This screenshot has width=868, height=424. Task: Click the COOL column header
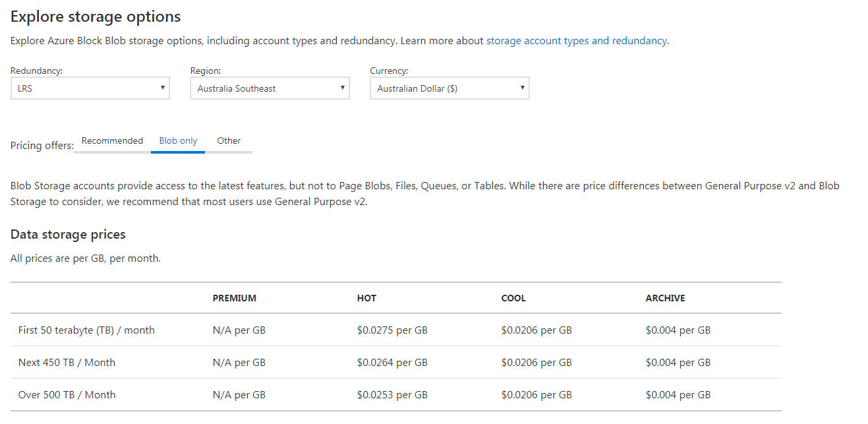pyautogui.click(x=513, y=299)
